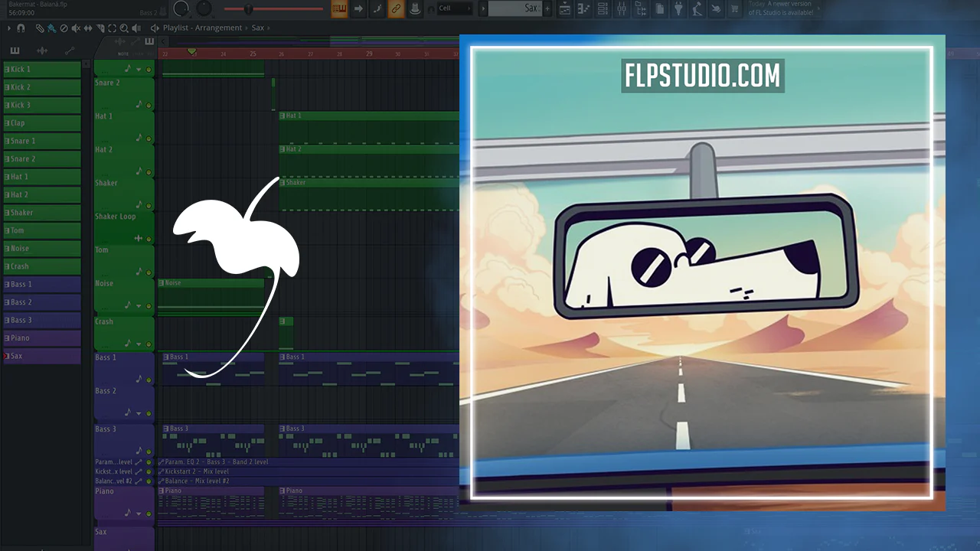Switch picker to the audio waveform tab
This screenshot has height=551, width=980.
coord(42,51)
